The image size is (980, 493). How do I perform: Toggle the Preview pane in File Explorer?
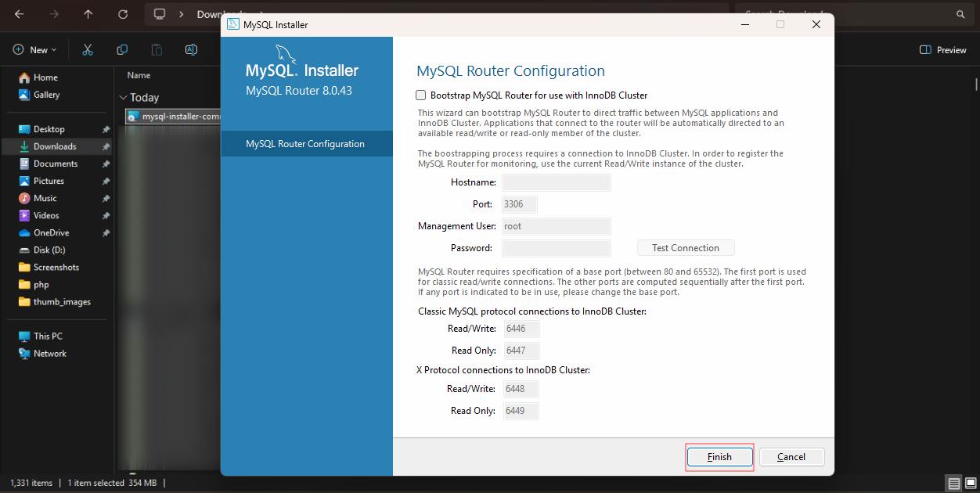click(x=943, y=49)
